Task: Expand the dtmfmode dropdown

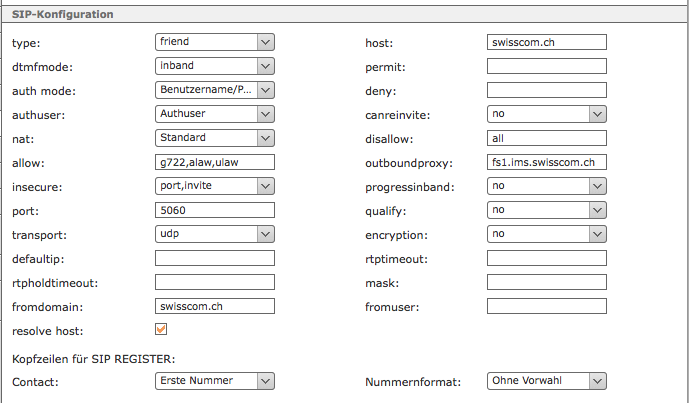Action: [x=215, y=66]
